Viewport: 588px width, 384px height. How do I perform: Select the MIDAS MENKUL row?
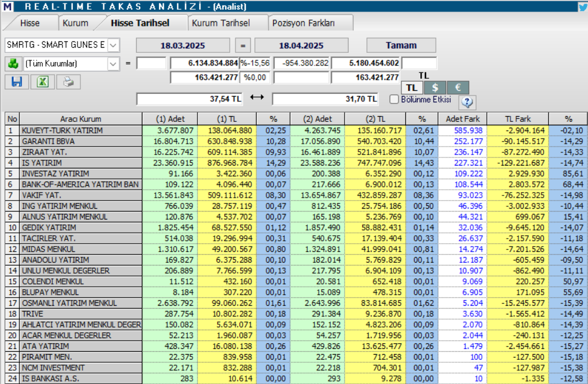pyautogui.click(x=296, y=249)
